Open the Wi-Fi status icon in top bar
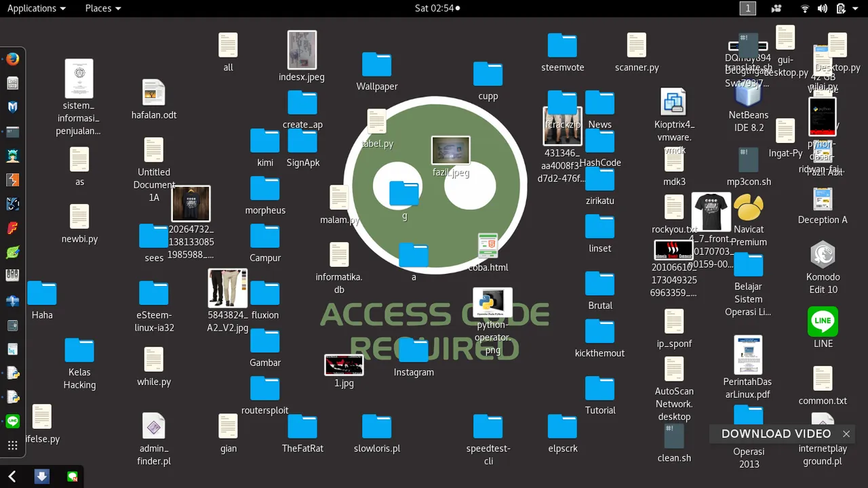This screenshot has height=488, width=868. 805,9
